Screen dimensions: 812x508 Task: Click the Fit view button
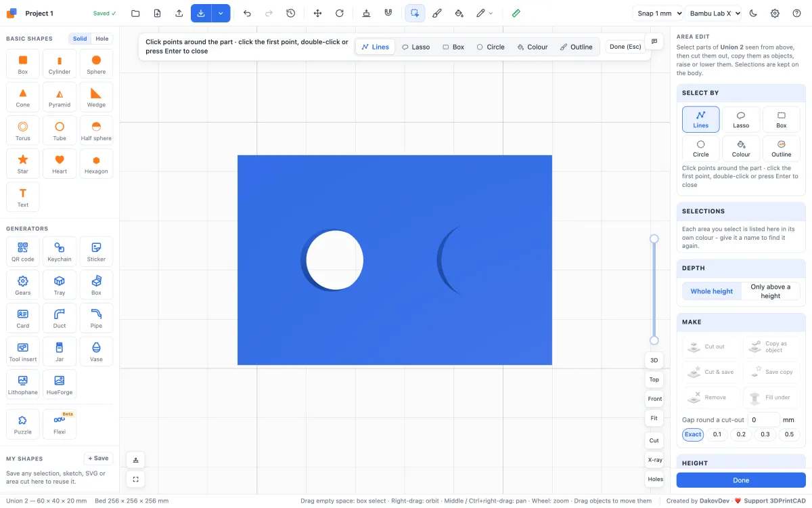coord(654,419)
